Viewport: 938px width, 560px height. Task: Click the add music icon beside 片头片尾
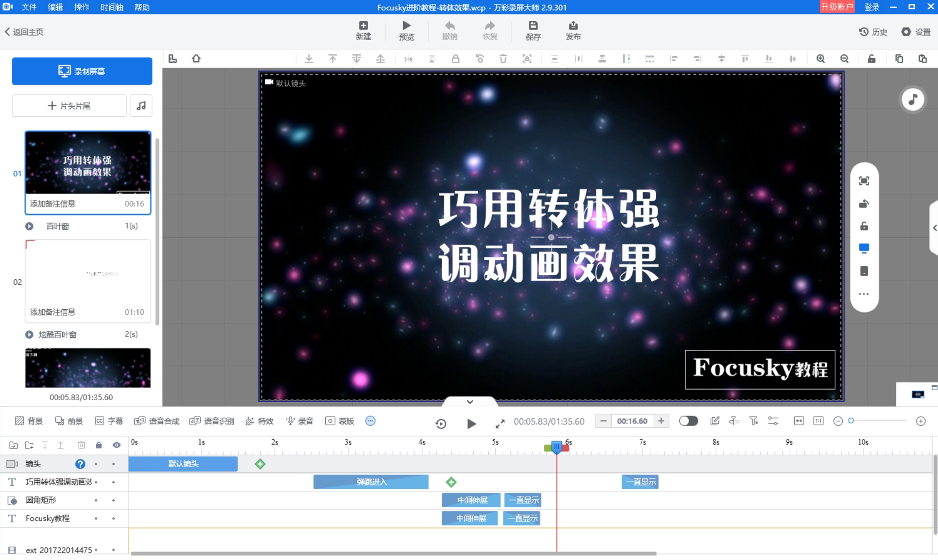[x=141, y=106]
